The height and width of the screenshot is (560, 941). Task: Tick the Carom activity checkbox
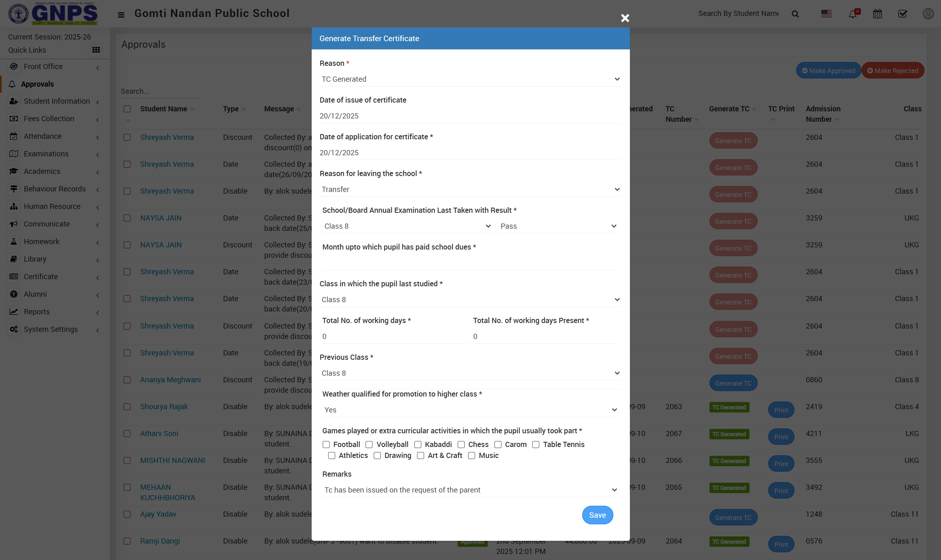[498, 445]
